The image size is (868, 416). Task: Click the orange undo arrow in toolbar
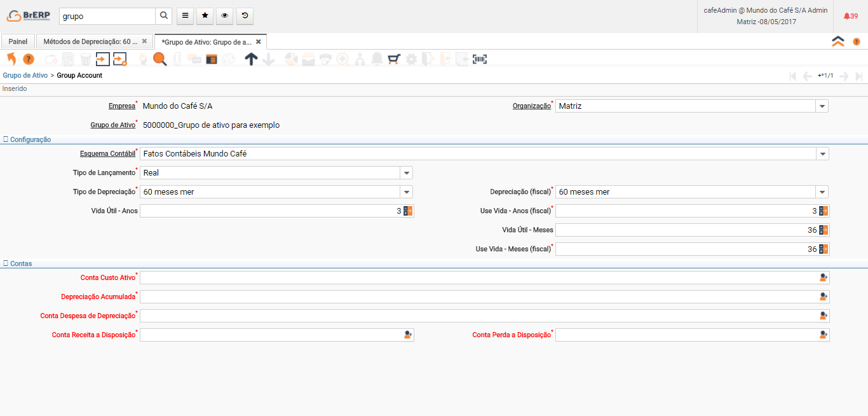pos(11,59)
